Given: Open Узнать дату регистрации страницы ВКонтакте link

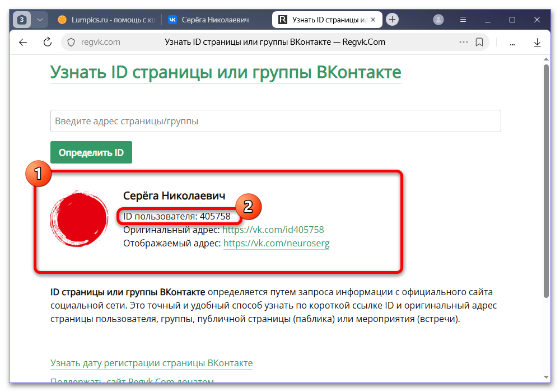Looking at the screenshot, I should coord(151,363).
